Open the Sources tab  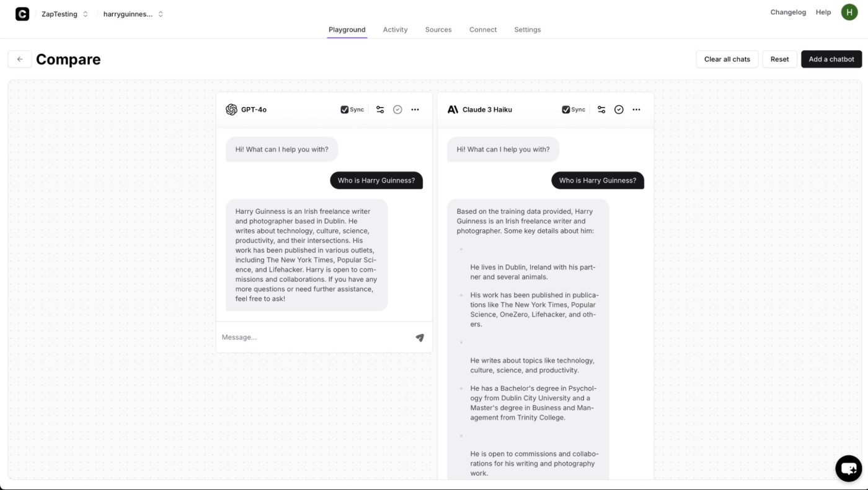(x=438, y=30)
